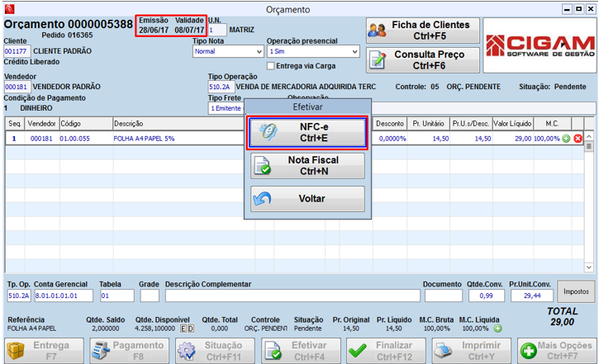Click the Qtde.Conv. field 0,99
The width and height of the screenshot is (599, 364).
coord(487,295)
